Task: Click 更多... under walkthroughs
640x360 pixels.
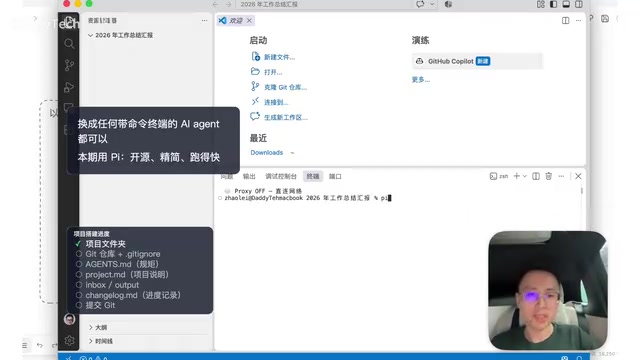Action: tap(420, 80)
